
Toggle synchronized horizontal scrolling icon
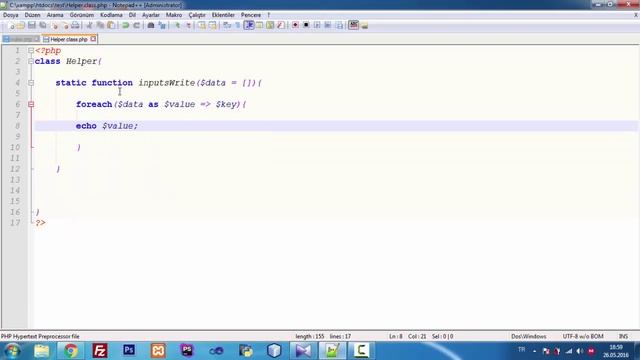[213, 25]
